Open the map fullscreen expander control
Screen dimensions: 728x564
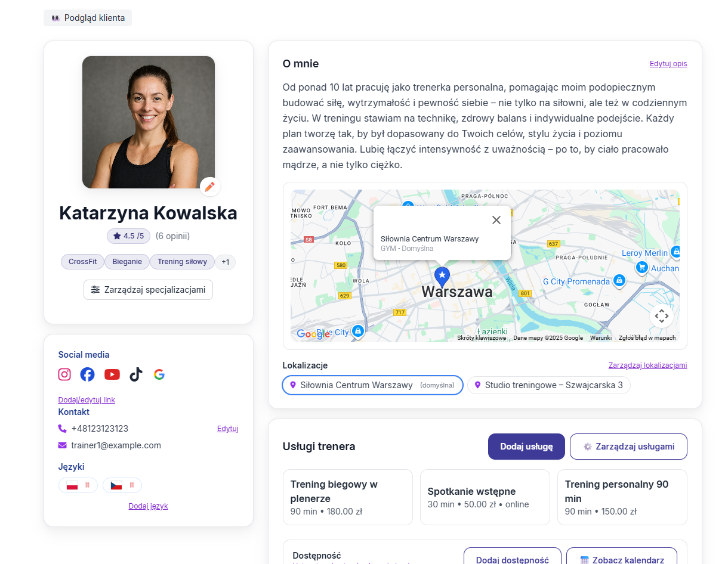[x=662, y=315]
